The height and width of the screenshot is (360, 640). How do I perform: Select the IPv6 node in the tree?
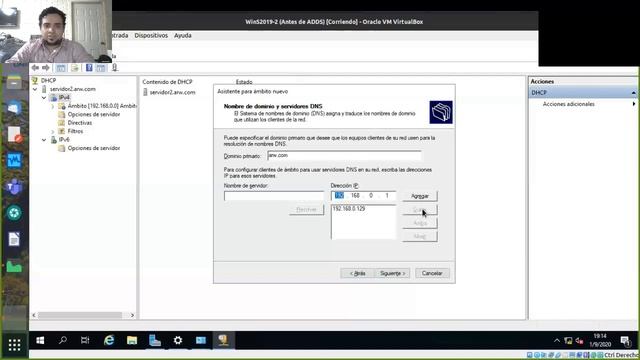[64, 140]
